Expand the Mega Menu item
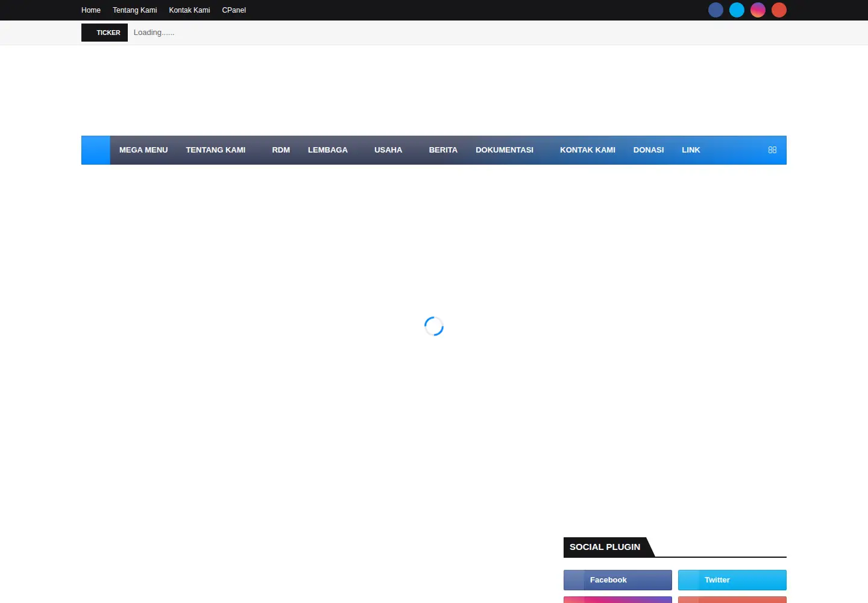 [x=143, y=150]
